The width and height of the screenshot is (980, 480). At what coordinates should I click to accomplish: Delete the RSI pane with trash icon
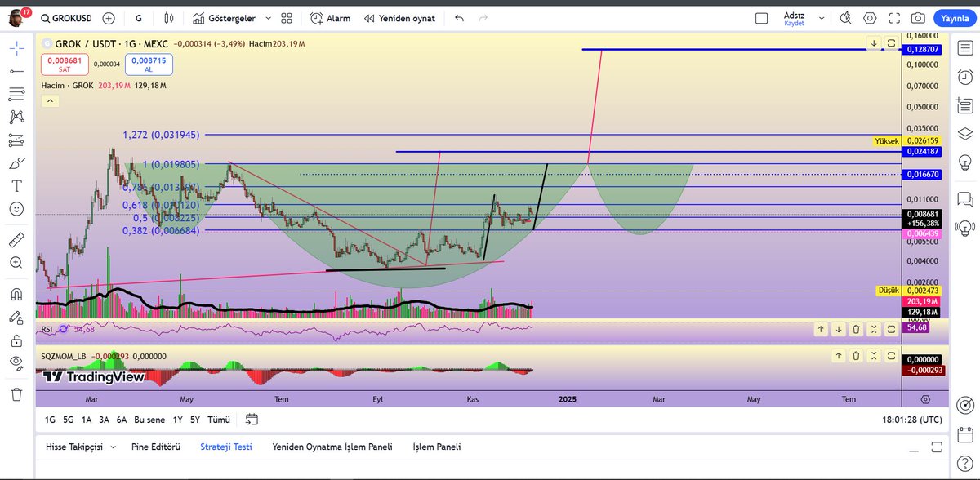(856, 329)
